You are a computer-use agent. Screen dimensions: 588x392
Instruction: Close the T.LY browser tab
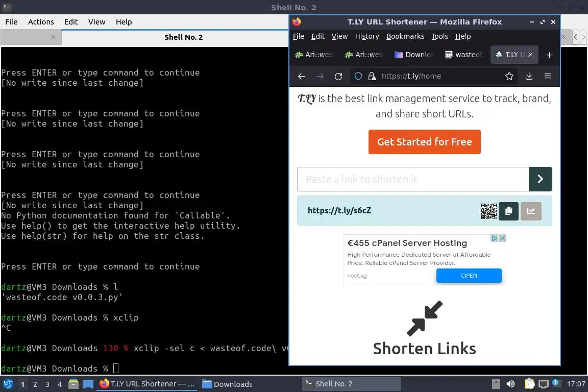[530, 55]
